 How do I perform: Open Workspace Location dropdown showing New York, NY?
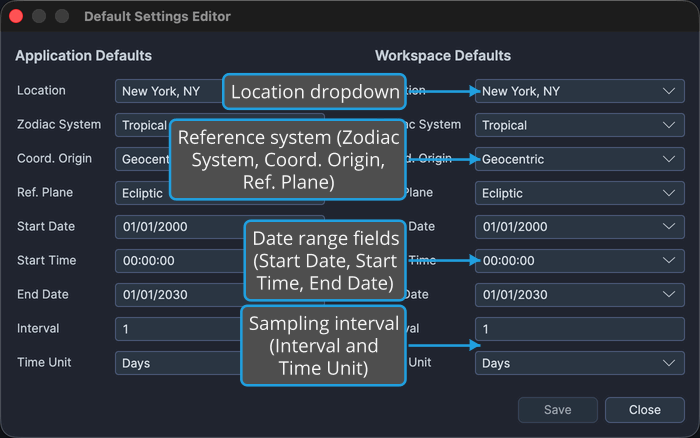579,91
